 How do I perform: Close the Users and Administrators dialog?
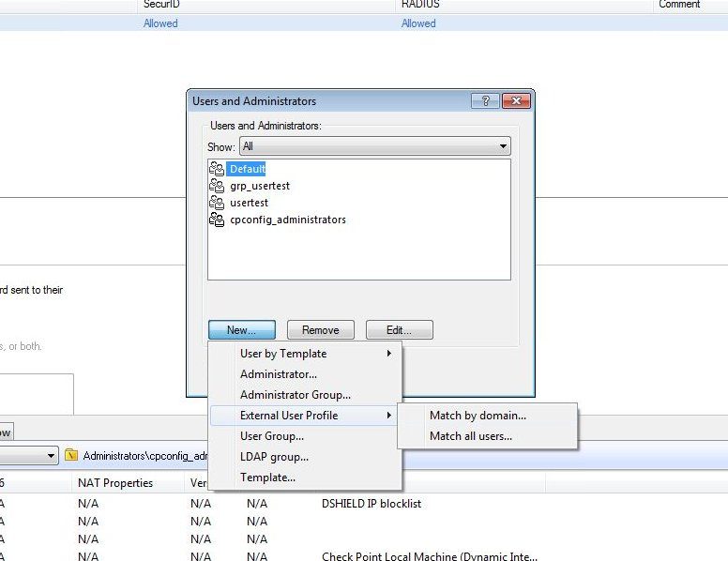(x=516, y=101)
